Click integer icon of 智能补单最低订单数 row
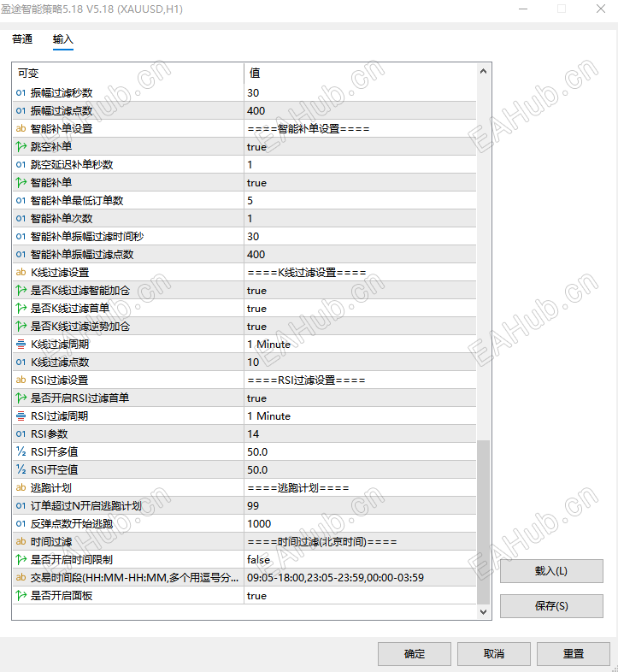 (x=21, y=201)
